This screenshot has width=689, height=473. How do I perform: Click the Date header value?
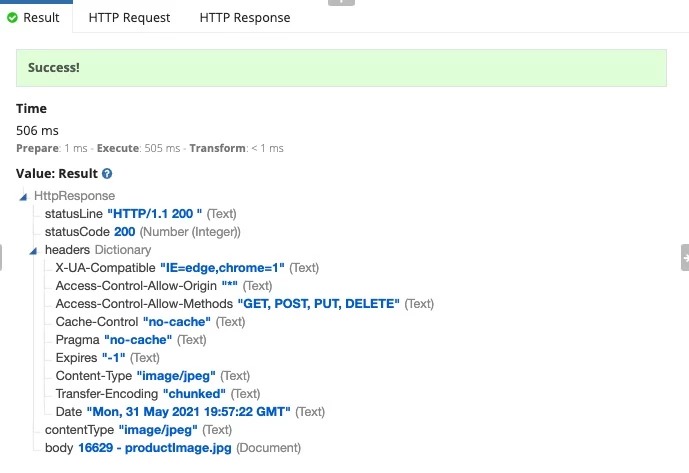(x=189, y=412)
